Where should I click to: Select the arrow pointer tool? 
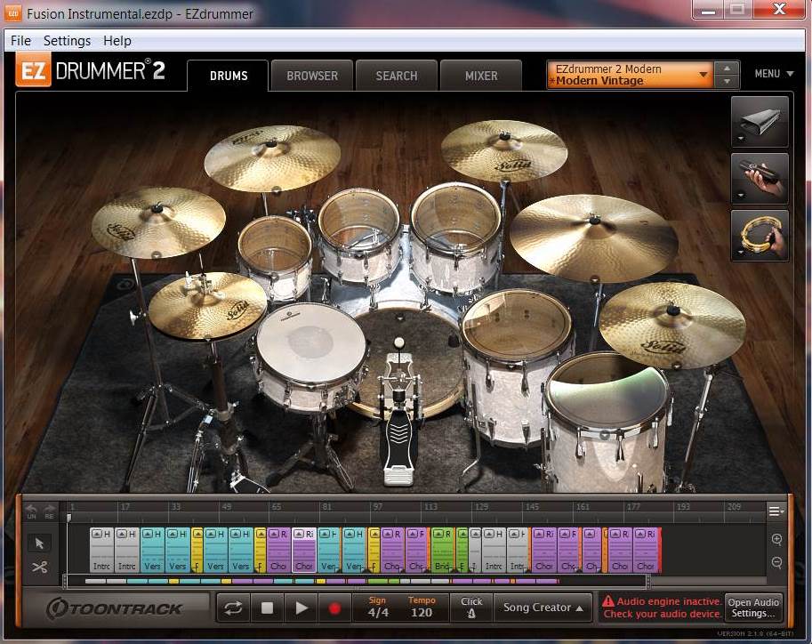click(39, 543)
